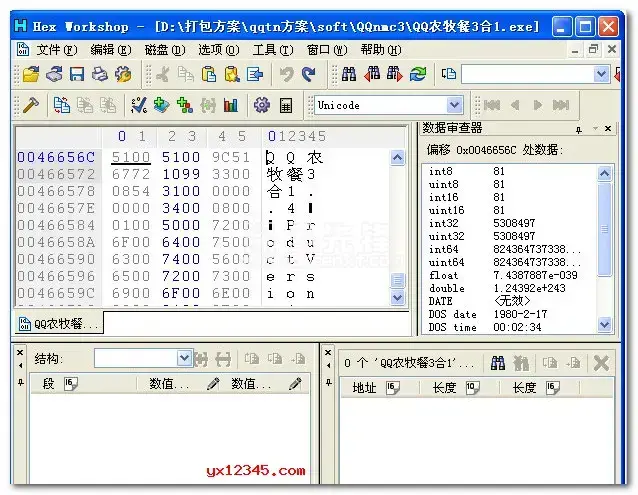The image size is (638, 495).
Task: Click the float value 7.4387887e-039
Action: (x=535, y=275)
